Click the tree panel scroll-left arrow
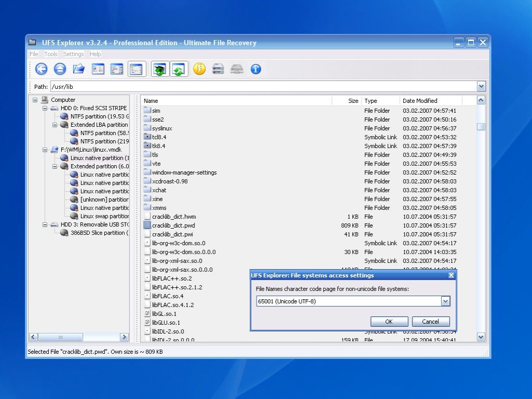Image resolution: width=532 pixels, height=399 pixels. tap(33, 337)
